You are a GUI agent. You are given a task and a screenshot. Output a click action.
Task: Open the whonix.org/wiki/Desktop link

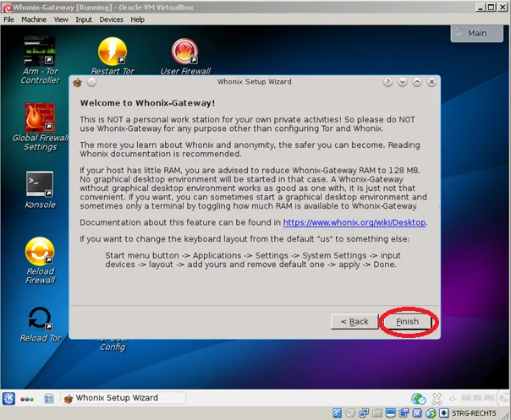(354, 222)
